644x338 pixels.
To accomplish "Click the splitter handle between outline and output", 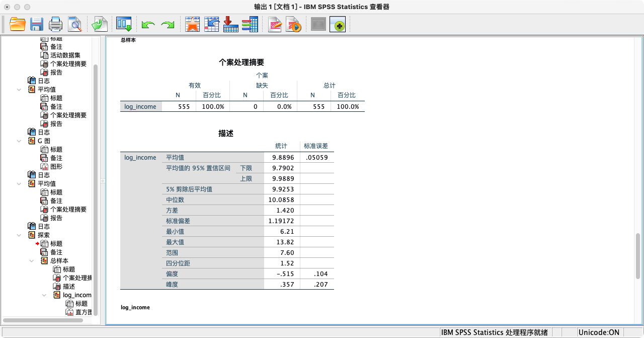I will tap(102, 180).
